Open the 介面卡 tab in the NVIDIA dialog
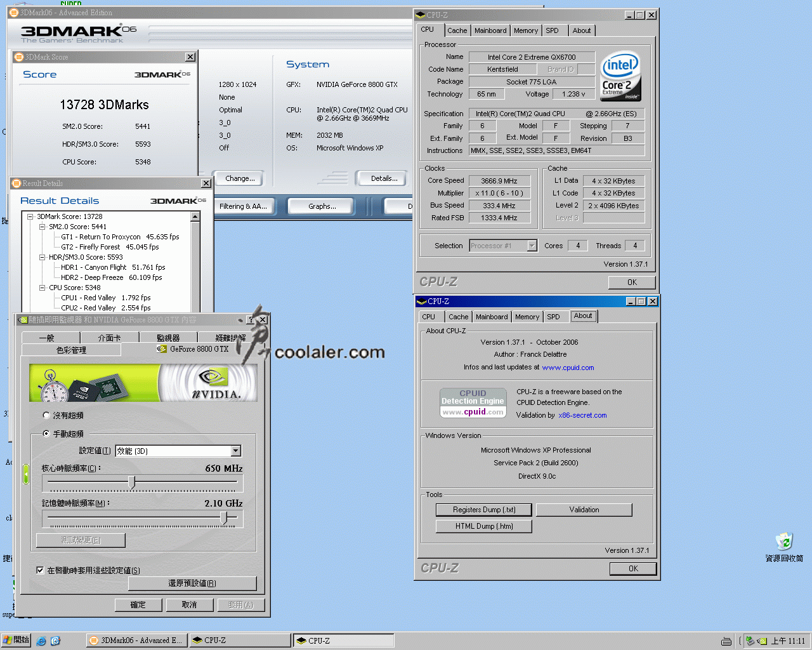 tap(109, 338)
